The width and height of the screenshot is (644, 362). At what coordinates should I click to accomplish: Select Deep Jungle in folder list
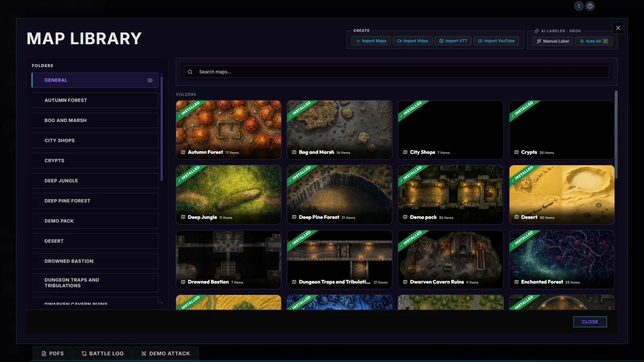95,181
